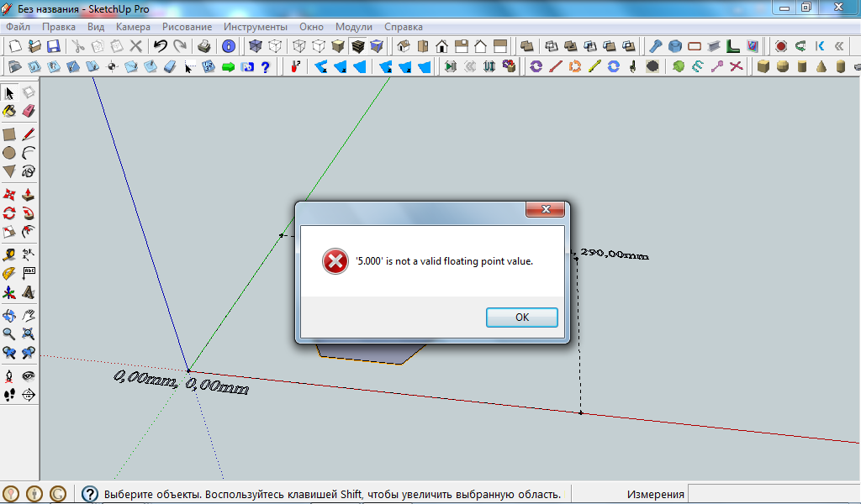The width and height of the screenshot is (861, 504).
Task: Open the Камера menu
Action: (133, 27)
